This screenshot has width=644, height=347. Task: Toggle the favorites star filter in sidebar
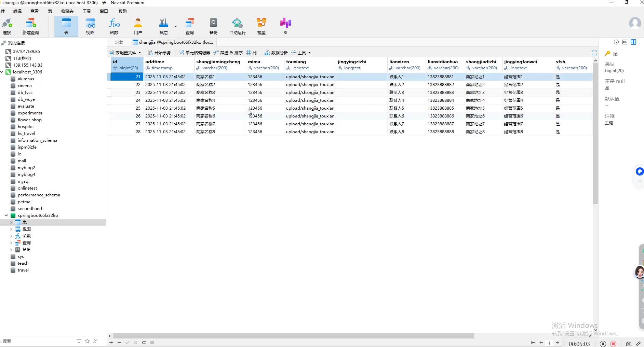[87, 341]
